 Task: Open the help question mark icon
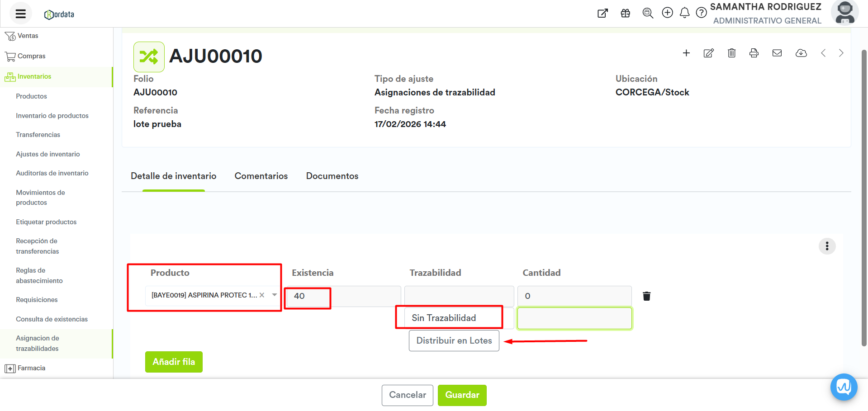click(x=701, y=13)
